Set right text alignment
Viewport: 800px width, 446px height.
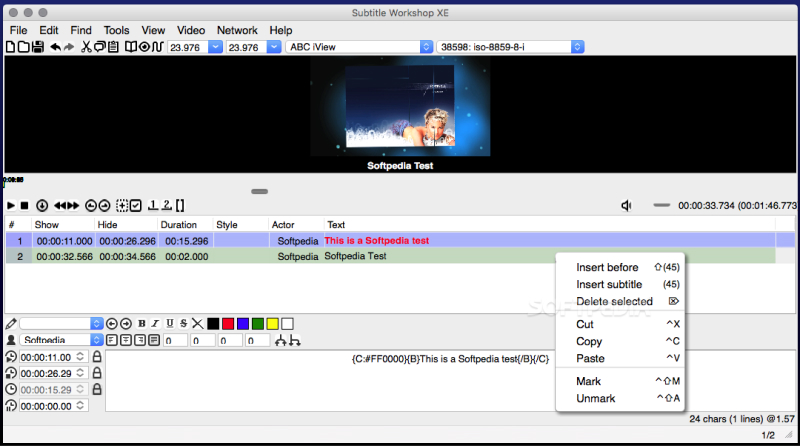point(140,340)
